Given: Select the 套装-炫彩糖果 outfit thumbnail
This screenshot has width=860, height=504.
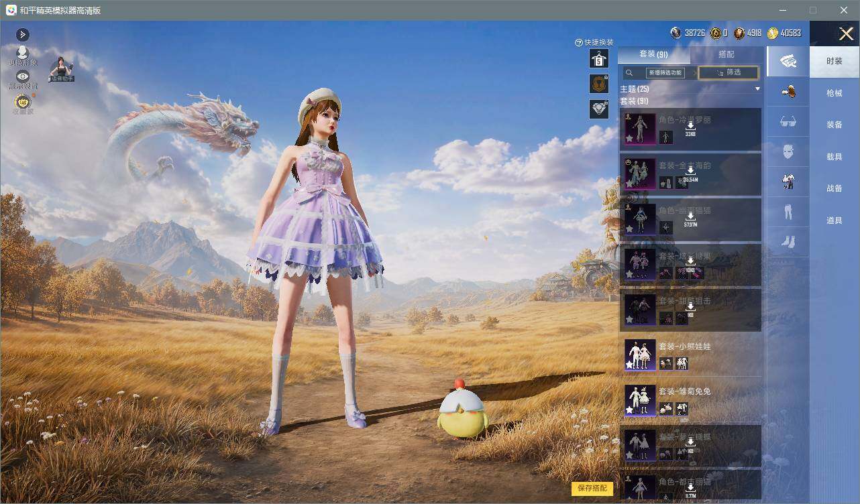Looking at the screenshot, I should [640, 264].
